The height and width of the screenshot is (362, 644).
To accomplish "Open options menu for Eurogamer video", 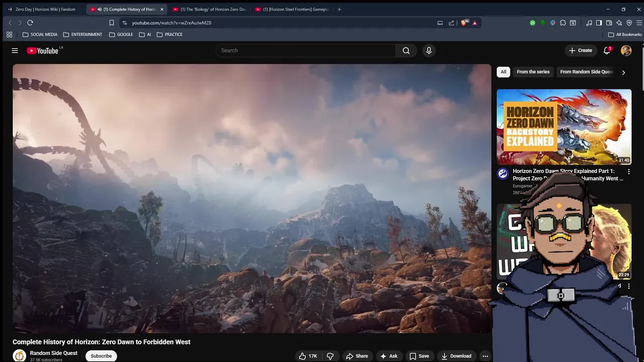I will click(628, 171).
